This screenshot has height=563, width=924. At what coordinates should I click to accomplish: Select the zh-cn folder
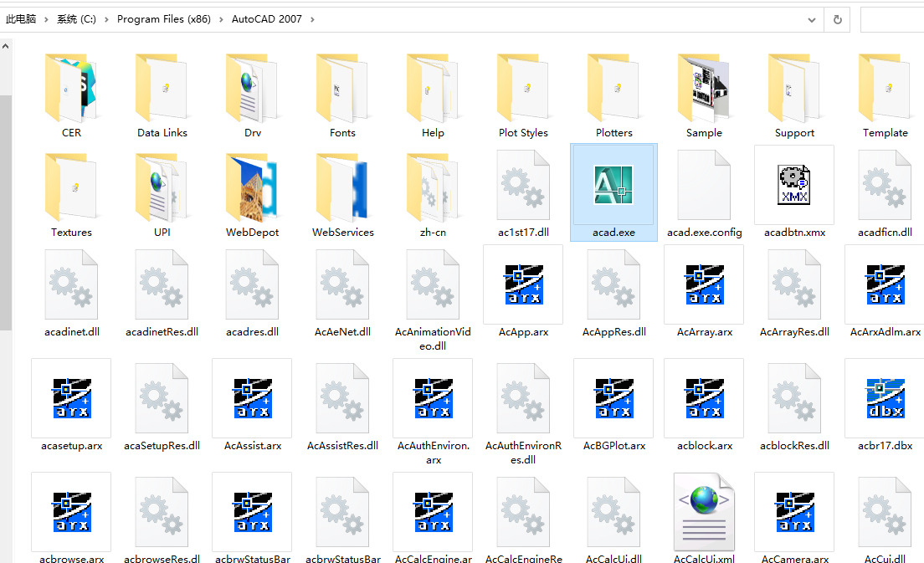[434, 188]
